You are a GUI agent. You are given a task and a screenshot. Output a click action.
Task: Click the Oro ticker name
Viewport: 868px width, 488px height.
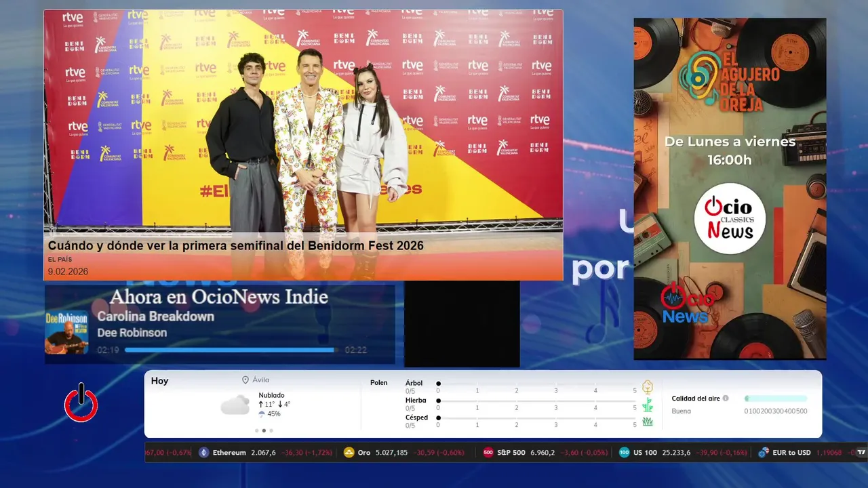tap(364, 453)
